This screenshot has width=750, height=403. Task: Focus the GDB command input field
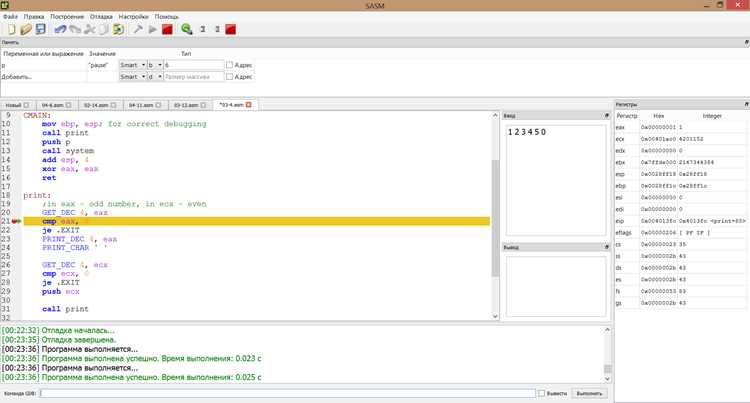(287, 393)
